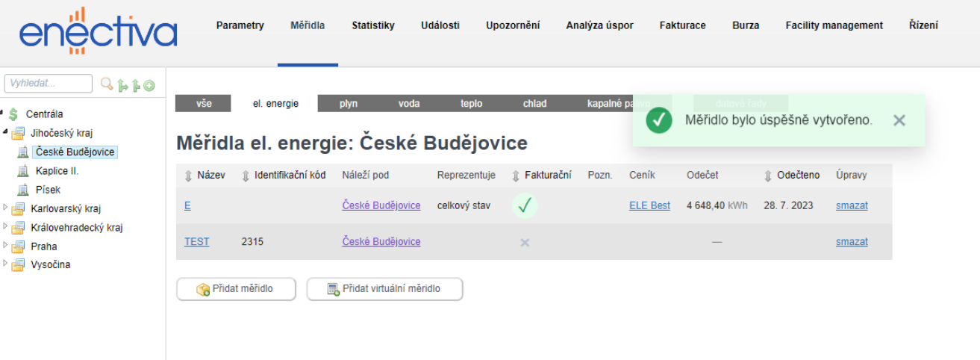Image resolution: width=980 pixels, height=360 pixels.
Task: Expand the Karlovarský kraj tree node
Action: point(4,208)
